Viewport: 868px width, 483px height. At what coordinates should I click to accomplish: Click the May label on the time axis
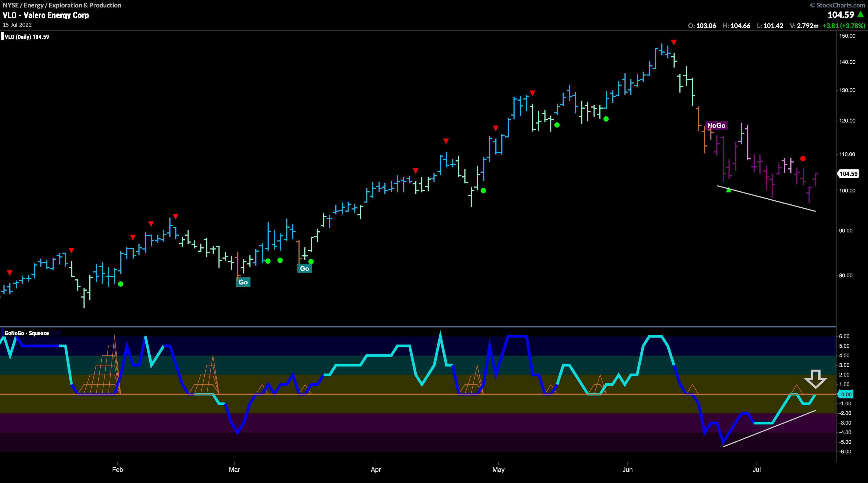pyautogui.click(x=498, y=469)
